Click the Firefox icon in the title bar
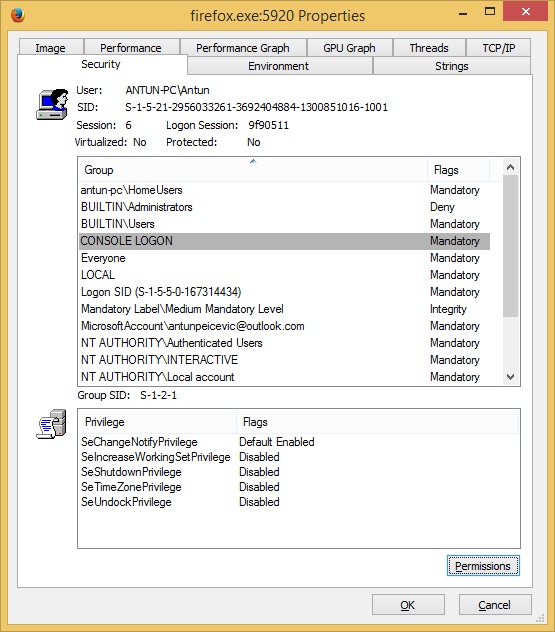The image size is (555, 632). pyautogui.click(x=18, y=15)
